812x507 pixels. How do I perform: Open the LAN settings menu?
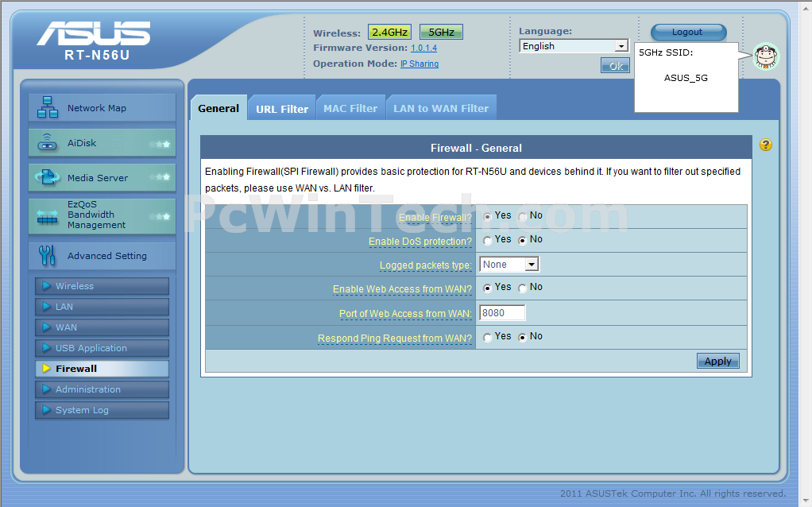(x=102, y=307)
